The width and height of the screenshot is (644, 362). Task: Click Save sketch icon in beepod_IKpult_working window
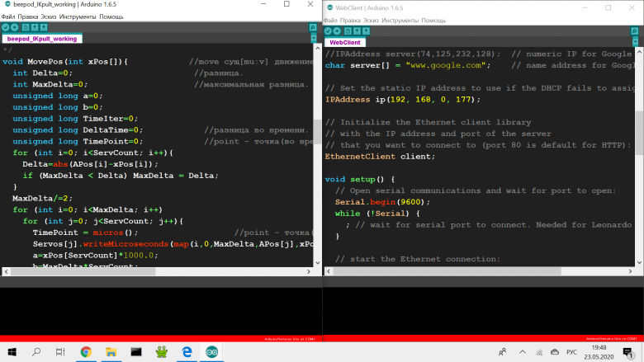[44, 27]
